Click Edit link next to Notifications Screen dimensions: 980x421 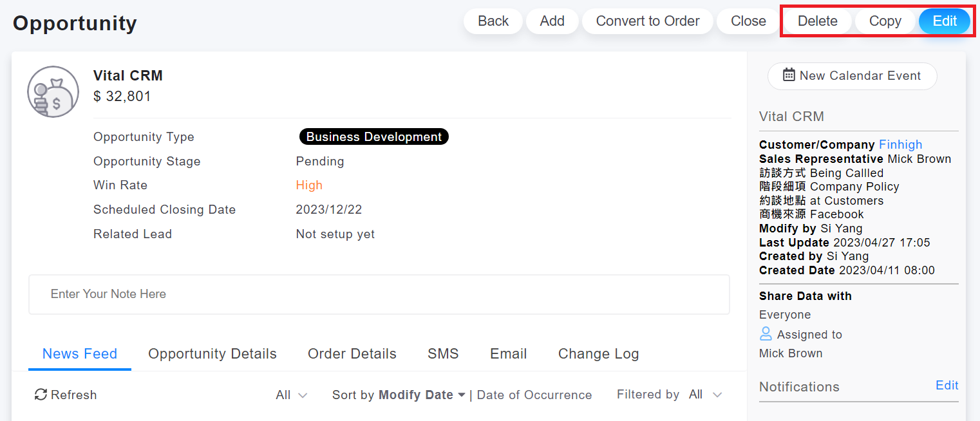[947, 386]
